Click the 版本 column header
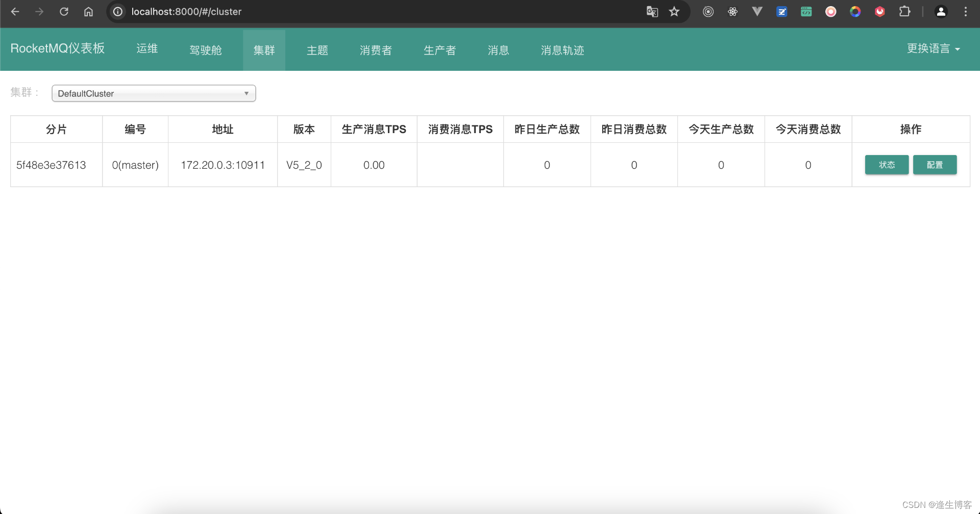Viewport: 980px width, 514px height. point(304,130)
